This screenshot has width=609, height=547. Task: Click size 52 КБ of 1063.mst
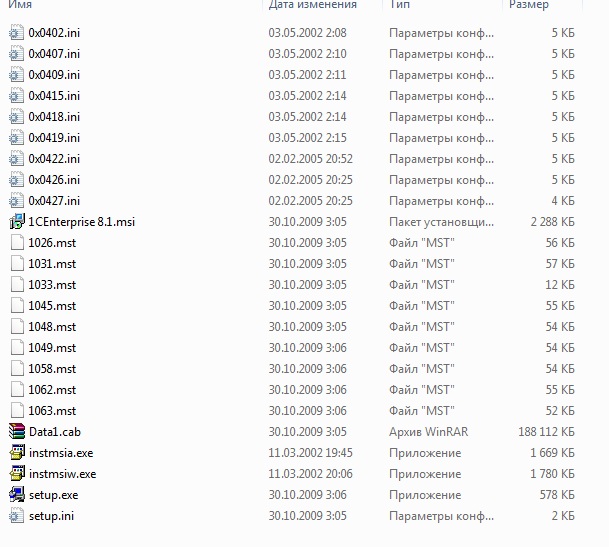[560, 411]
